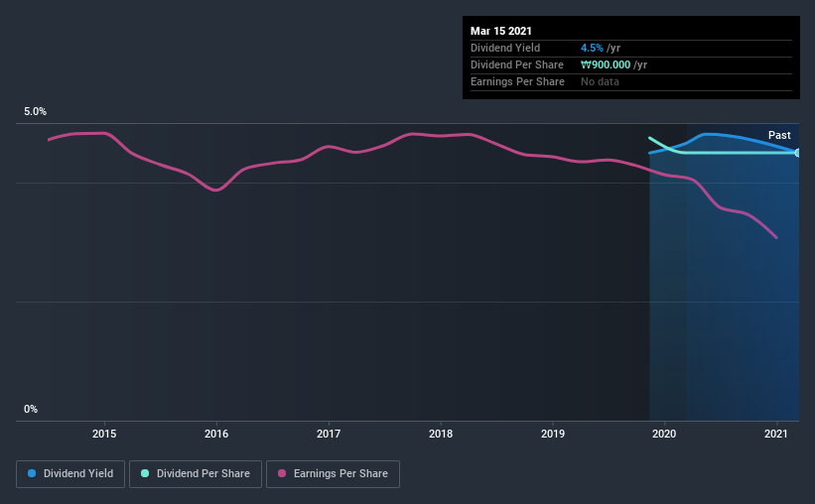Select the 2018 x-axis label
Image resolution: width=815 pixels, height=504 pixels.
pyautogui.click(x=441, y=434)
